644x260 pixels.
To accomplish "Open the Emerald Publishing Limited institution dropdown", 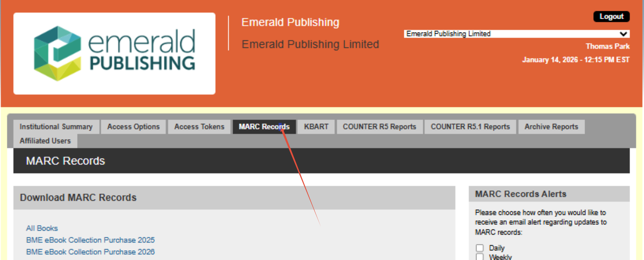I will pos(517,34).
